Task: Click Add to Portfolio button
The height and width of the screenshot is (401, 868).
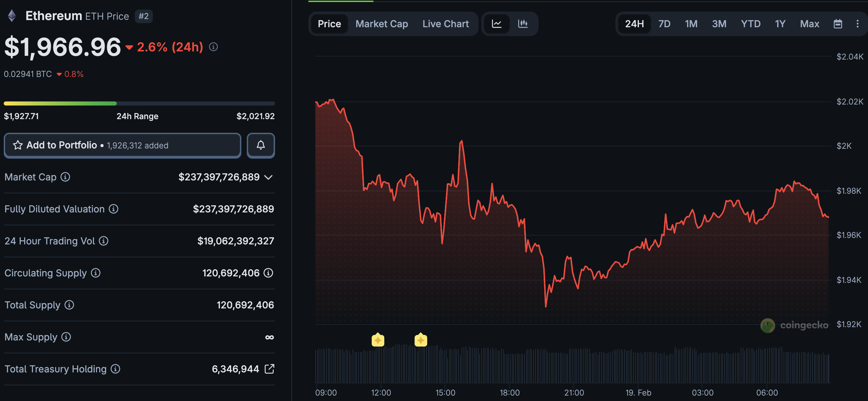Action: pyautogui.click(x=123, y=145)
